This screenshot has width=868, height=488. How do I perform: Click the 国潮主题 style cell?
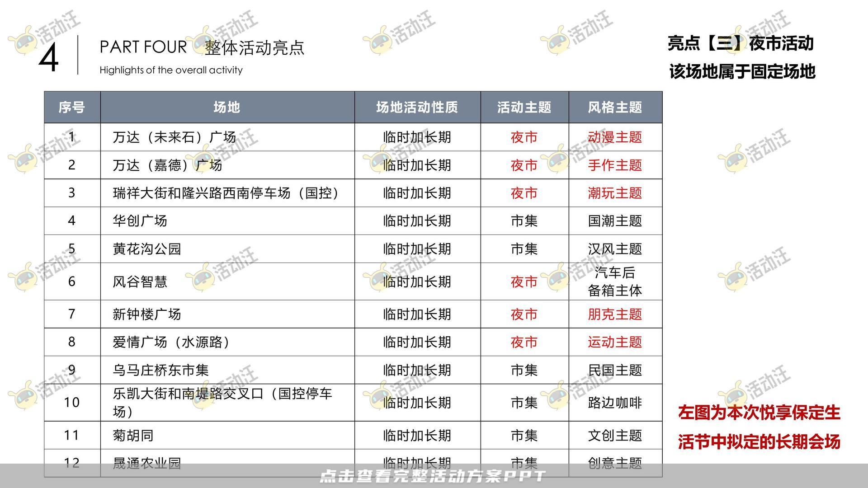(615, 221)
